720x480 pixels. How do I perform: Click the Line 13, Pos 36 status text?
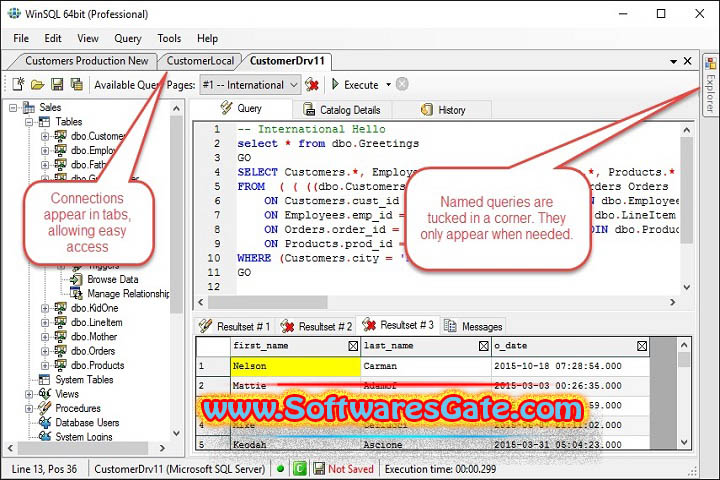pos(45,469)
